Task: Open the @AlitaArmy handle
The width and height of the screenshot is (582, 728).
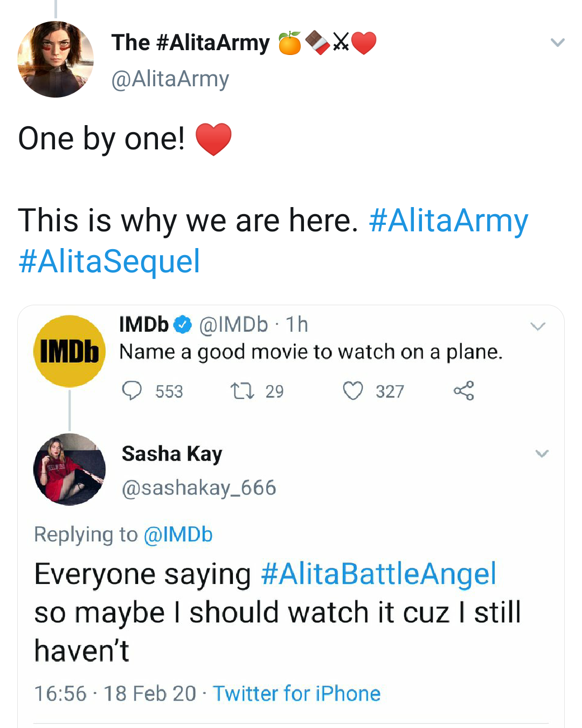Action: (x=170, y=79)
